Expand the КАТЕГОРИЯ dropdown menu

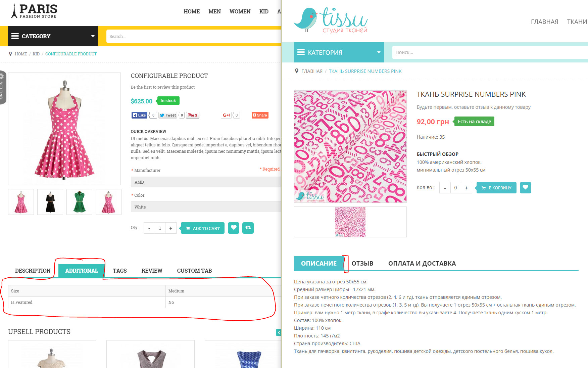pyautogui.click(x=339, y=52)
